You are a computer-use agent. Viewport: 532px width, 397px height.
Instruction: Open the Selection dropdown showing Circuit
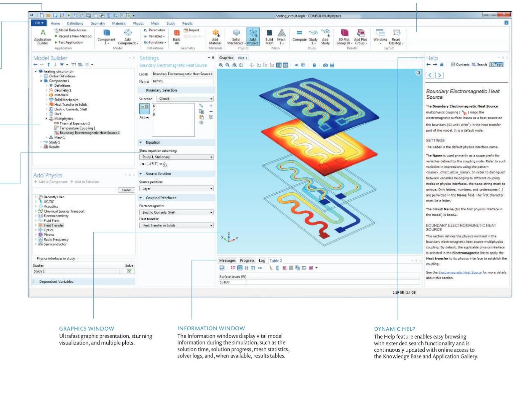(x=185, y=99)
